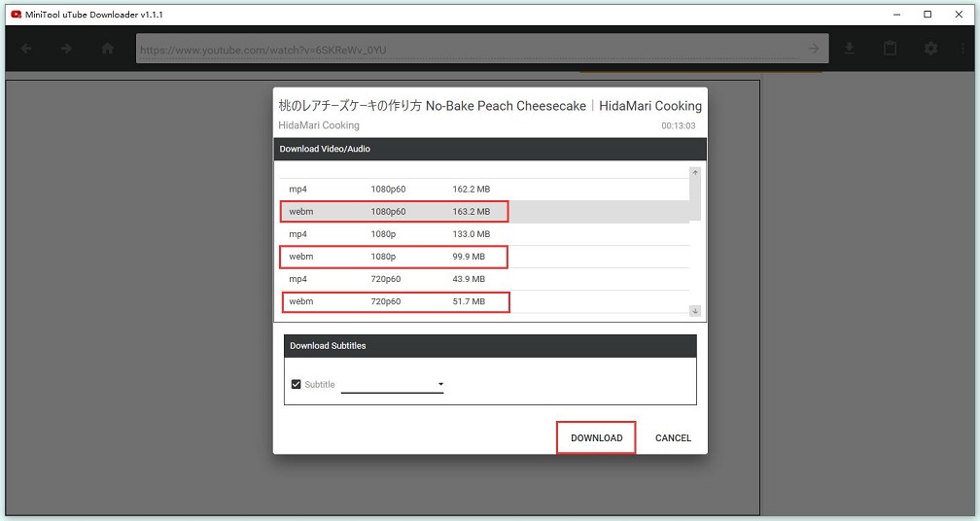Select the webm 720p60 51.7 MB row
This screenshot has height=521, width=980.
pyautogui.click(x=482, y=301)
